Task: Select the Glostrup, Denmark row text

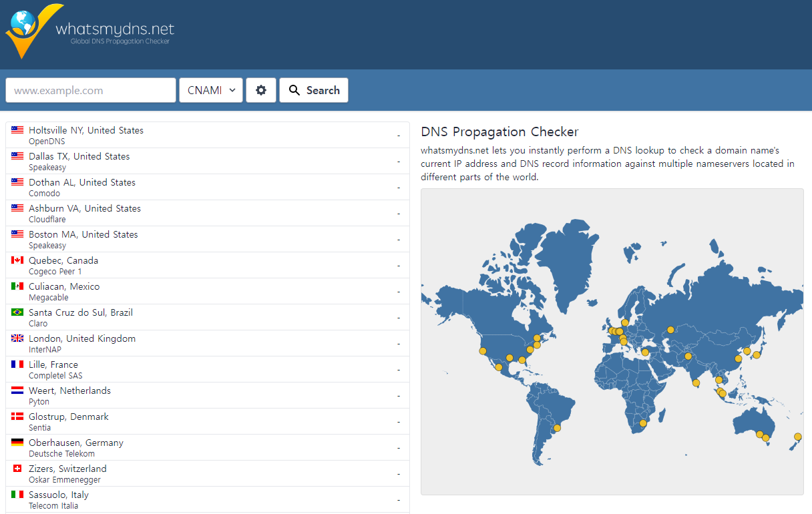Action: tap(69, 417)
